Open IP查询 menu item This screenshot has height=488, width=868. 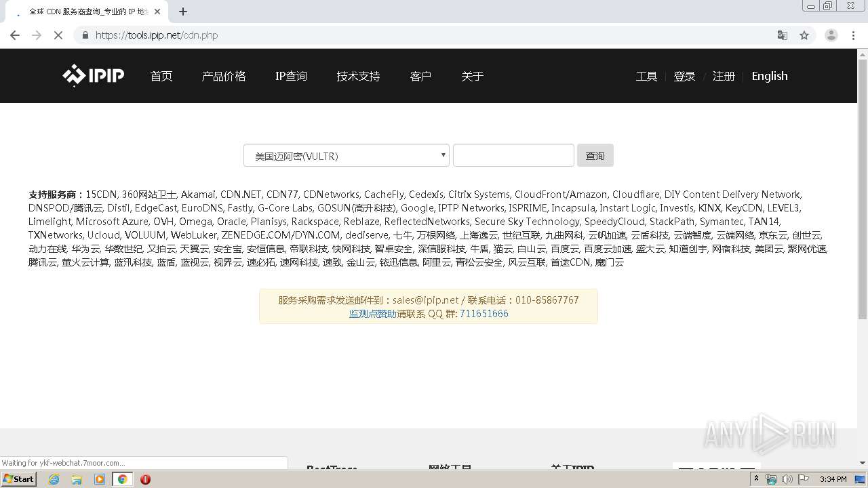291,76
